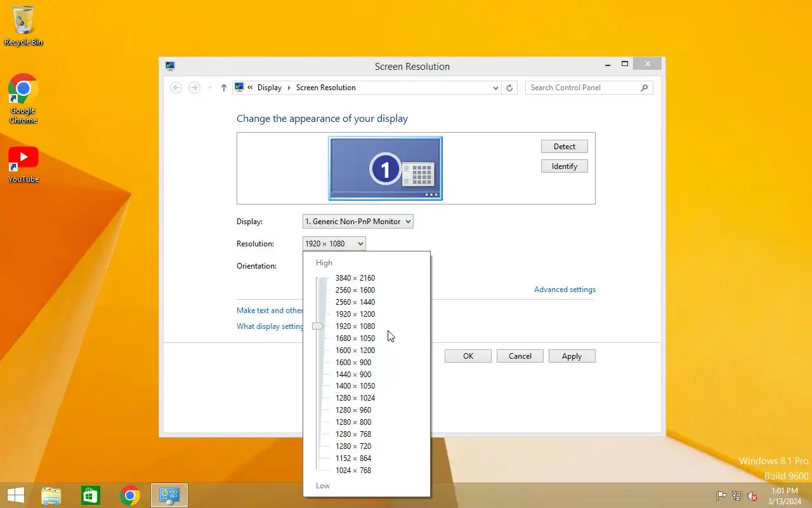Open the What display settings link
Viewport: 812px width, 508px height.
pos(270,326)
